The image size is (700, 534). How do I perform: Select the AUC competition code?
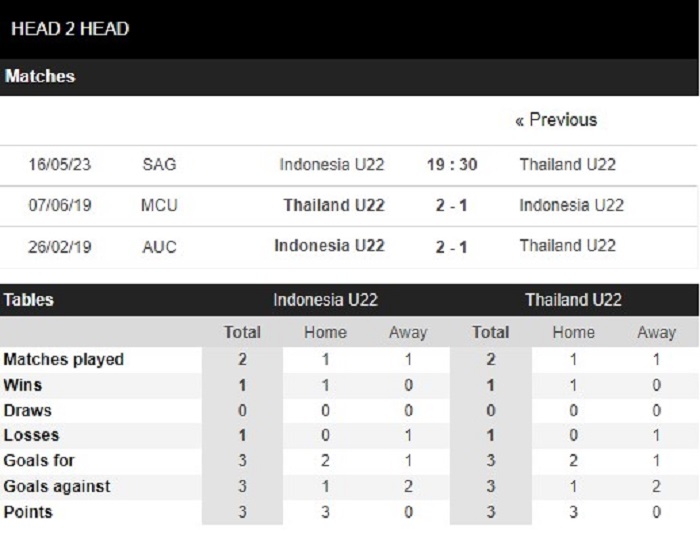pos(159,247)
